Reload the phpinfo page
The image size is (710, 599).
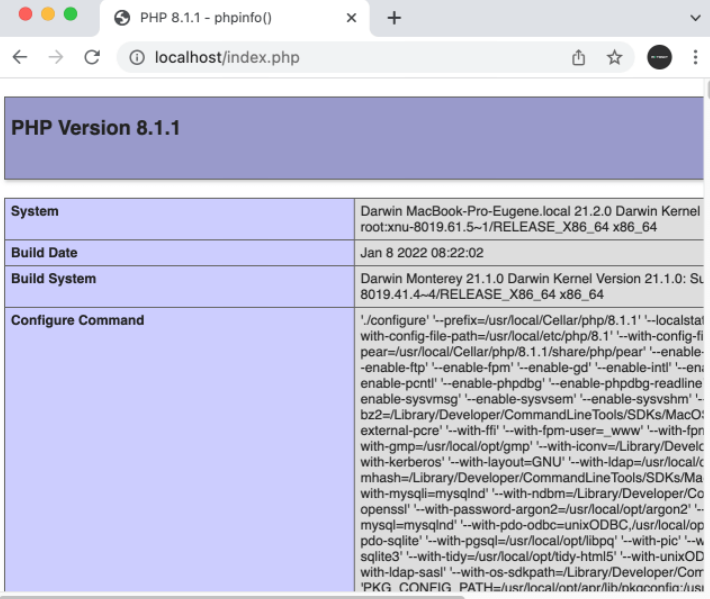[92, 58]
